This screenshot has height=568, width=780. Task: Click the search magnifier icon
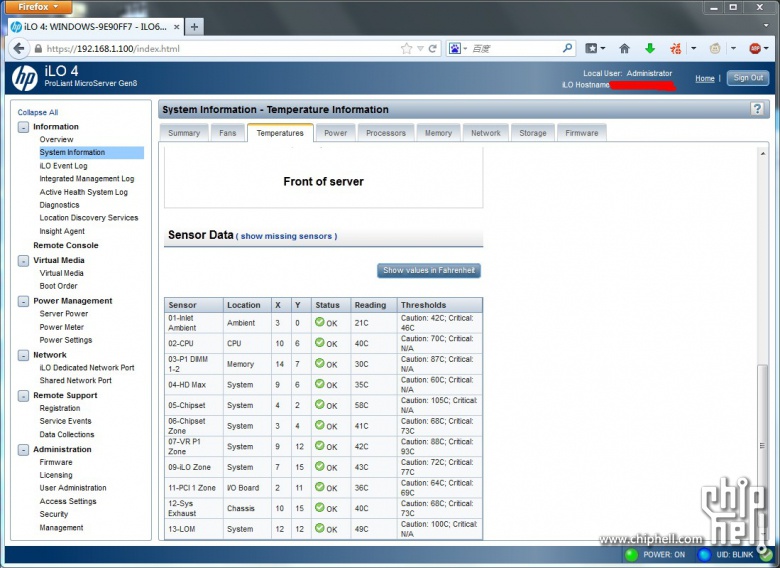point(567,48)
